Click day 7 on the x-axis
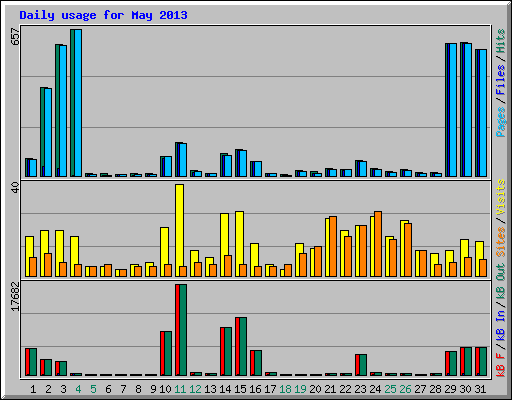Screen dimensions: 512x400 coord(123,389)
